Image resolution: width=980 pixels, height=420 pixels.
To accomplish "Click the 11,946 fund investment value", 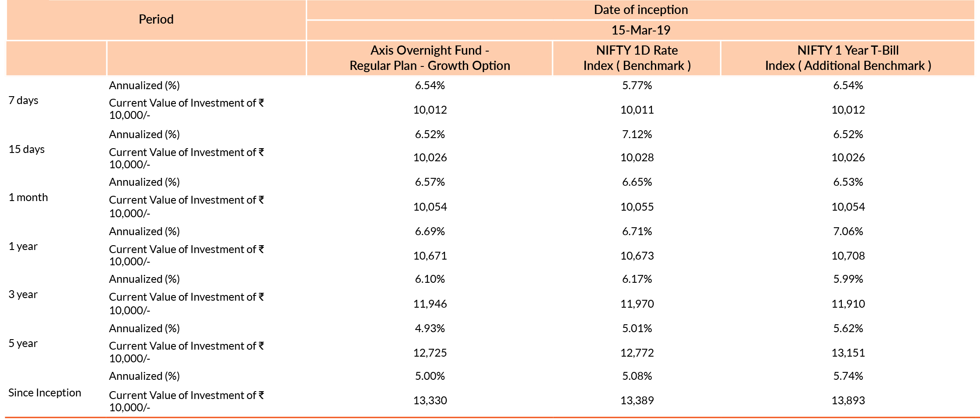I will [430, 304].
